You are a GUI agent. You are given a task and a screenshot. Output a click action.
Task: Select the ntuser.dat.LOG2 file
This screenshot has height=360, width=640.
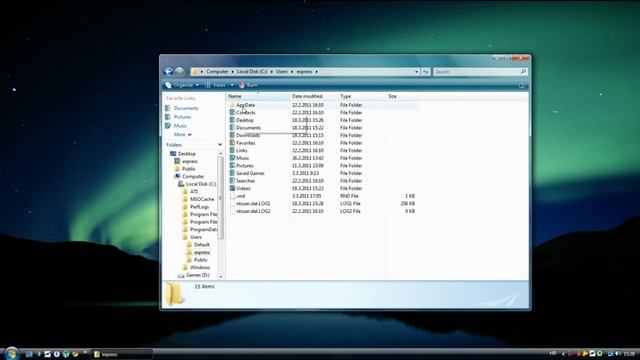tap(253, 211)
